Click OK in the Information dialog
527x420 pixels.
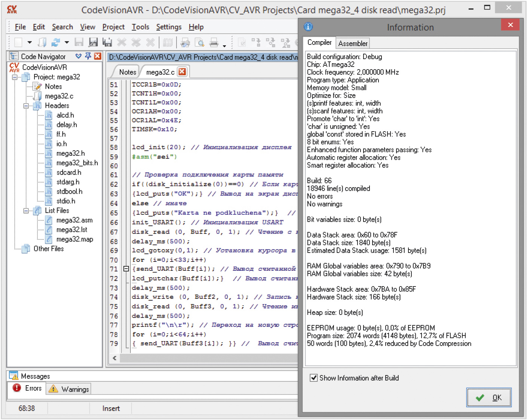tap(489, 398)
